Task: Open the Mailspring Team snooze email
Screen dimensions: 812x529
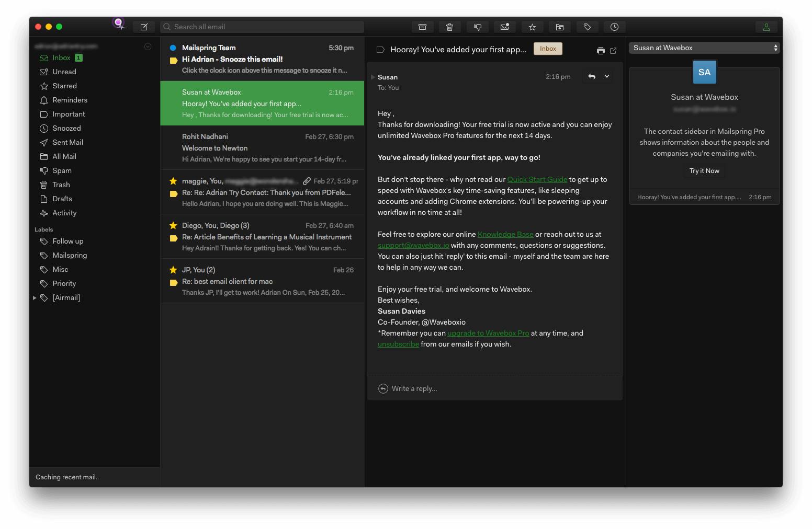Action: (x=262, y=59)
